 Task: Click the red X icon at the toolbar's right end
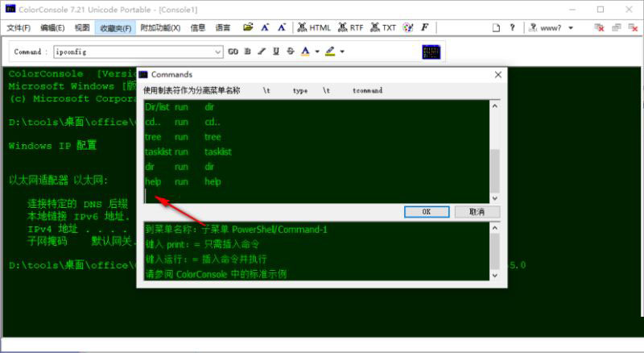click(x=633, y=28)
